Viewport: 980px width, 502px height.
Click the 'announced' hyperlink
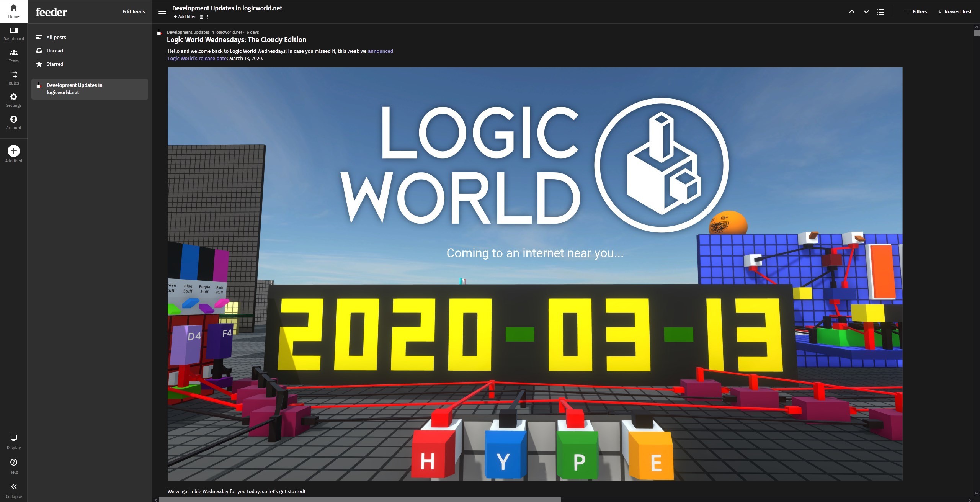coord(381,51)
